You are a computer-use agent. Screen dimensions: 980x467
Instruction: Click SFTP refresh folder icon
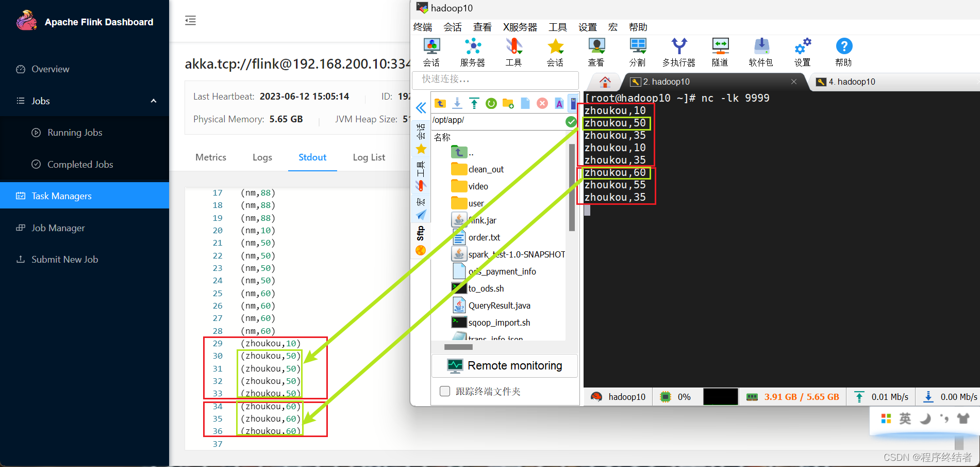click(491, 103)
